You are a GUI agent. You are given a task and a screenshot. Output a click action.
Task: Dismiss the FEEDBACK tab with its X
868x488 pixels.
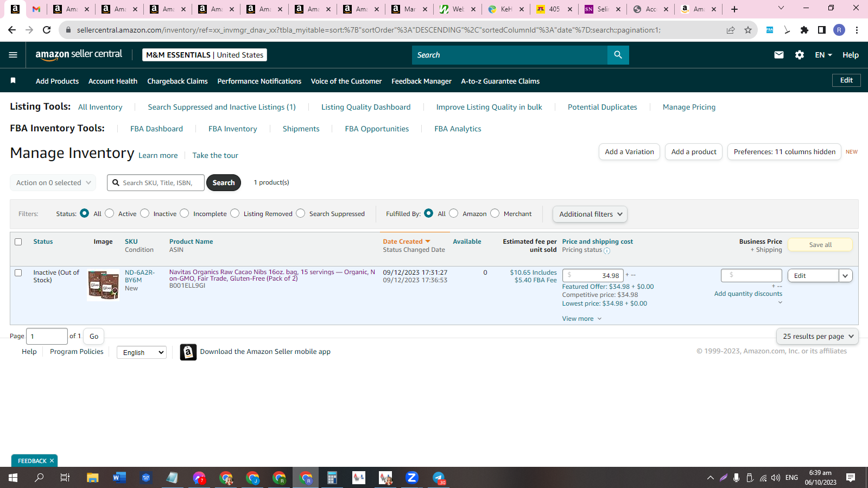tap(52, 461)
